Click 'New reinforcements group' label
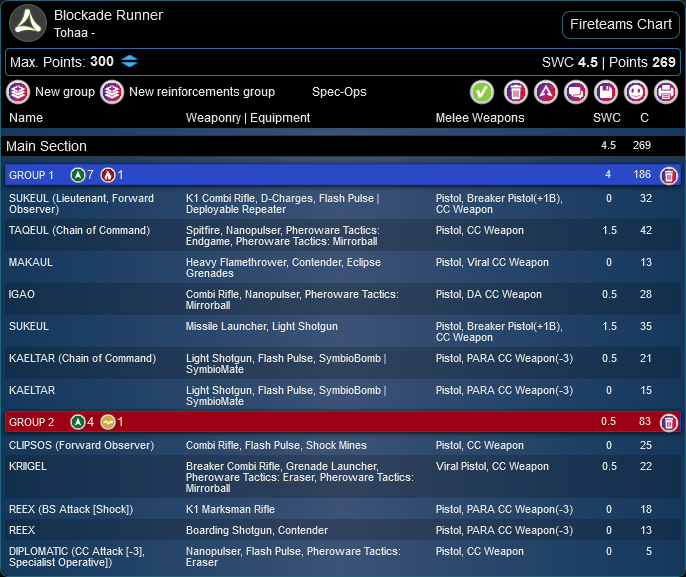This screenshot has width=686, height=577. [x=202, y=92]
